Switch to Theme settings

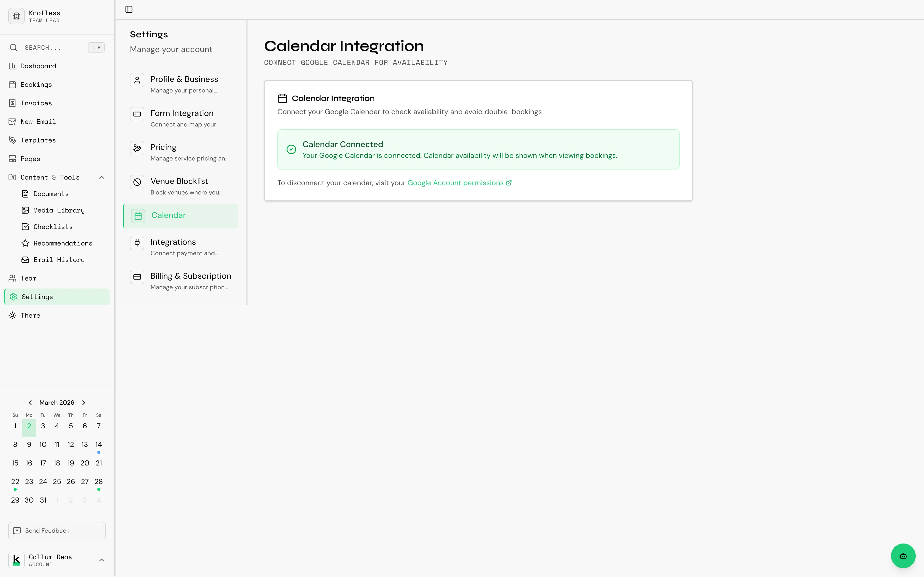tap(30, 315)
